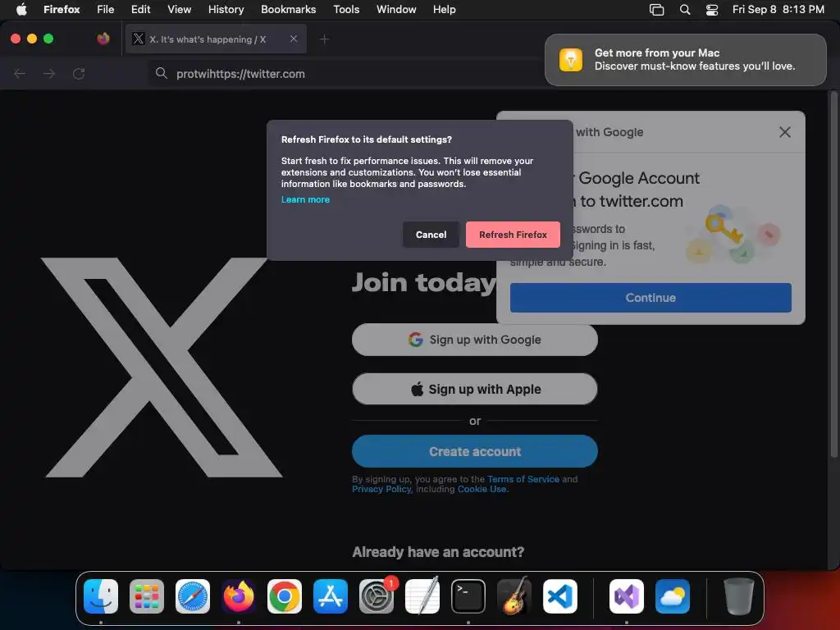Click the Firefox dock icon
This screenshot has height=630, width=840.
click(239, 596)
